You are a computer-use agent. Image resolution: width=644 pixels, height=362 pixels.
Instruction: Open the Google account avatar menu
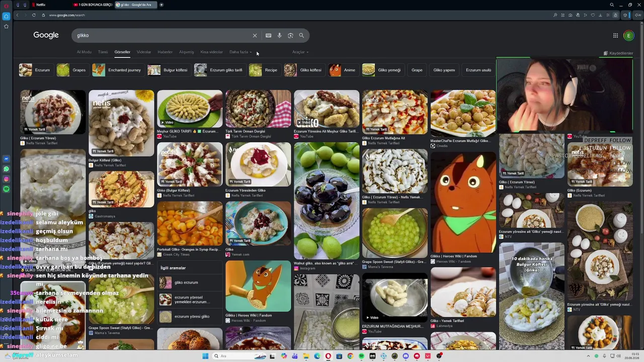click(x=628, y=36)
